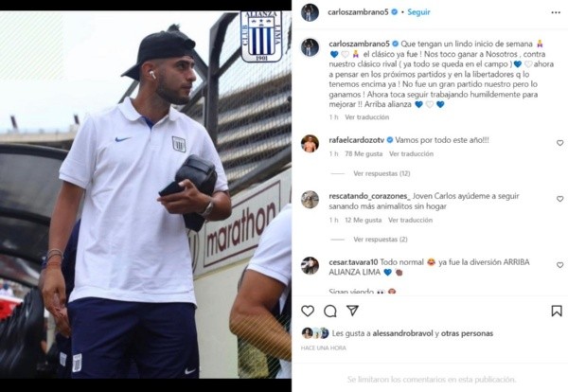Open the rescatando_corazones_ username link
The height and width of the screenshot is (392, 568).
click(369, 196)
